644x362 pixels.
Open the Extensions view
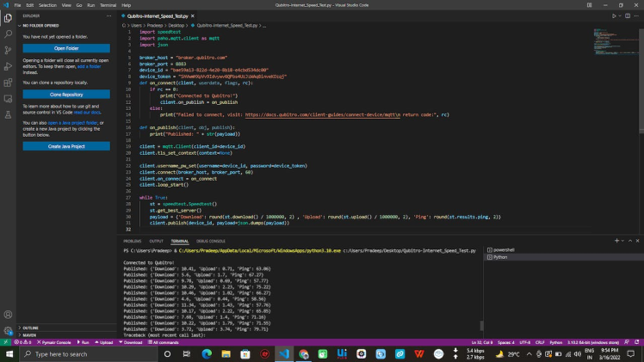click(8, 82)
